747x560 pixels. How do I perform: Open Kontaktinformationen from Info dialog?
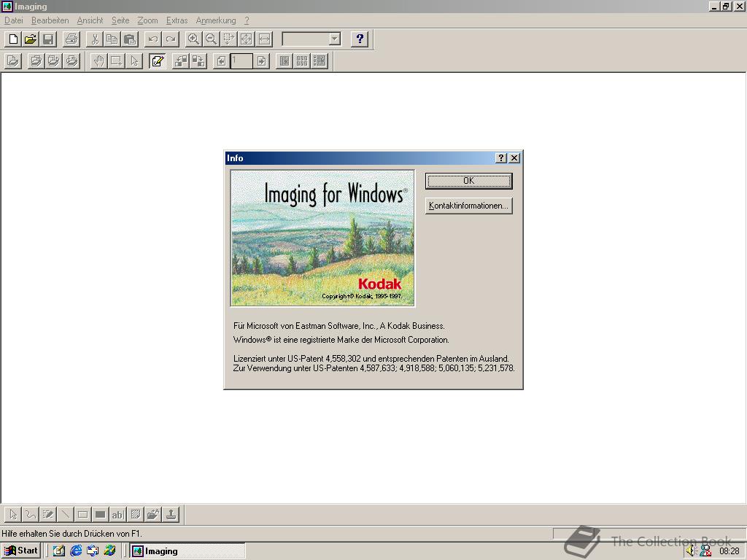pos(469,206)
